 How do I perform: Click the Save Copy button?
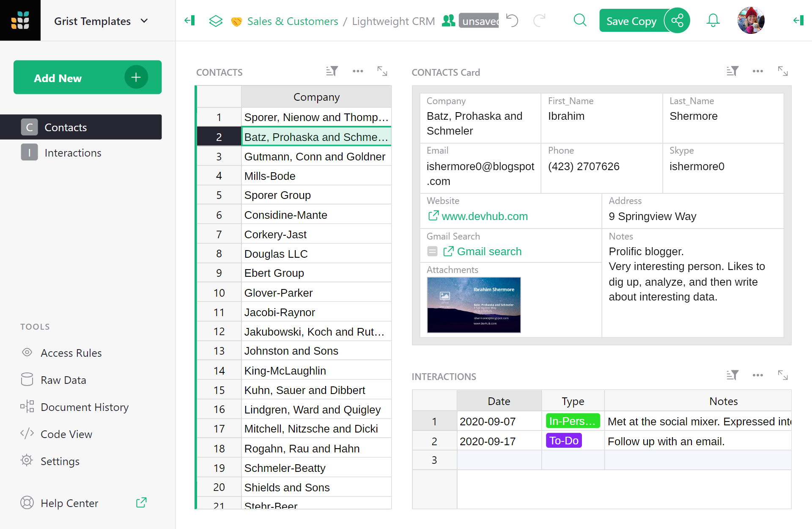pos(631,21)
